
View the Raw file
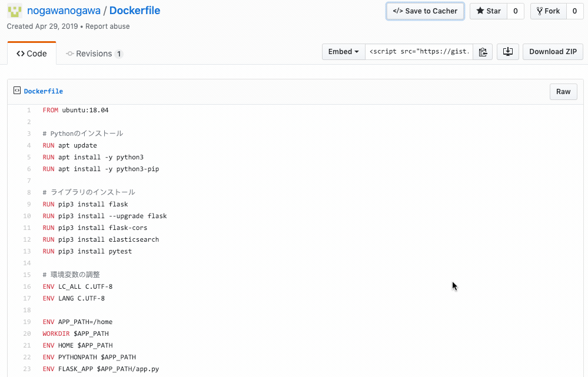563,92
